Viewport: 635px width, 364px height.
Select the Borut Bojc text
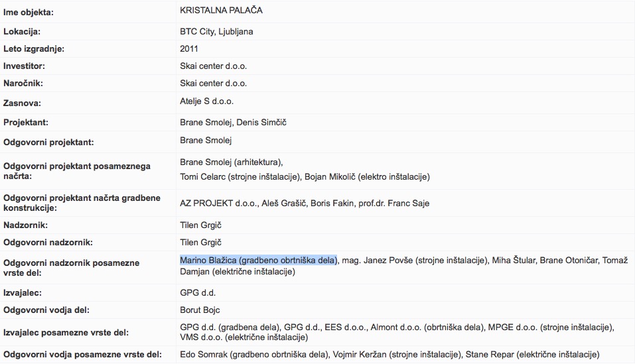pyautogui.click(x=200, y=310)
